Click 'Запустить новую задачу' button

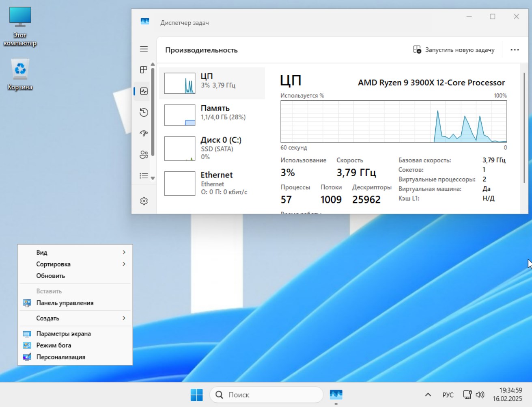(x=454, y=50)
